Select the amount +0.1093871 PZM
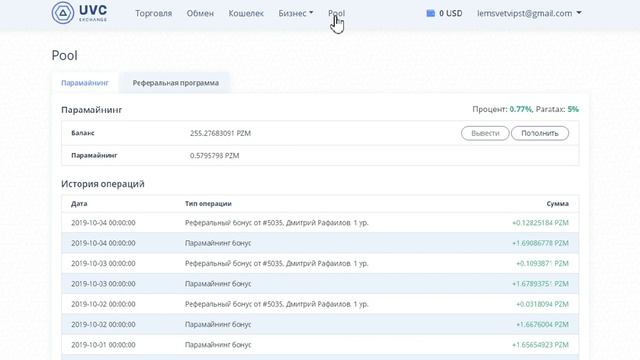This screenshot has width=640, height=360. tap(542, 264)
